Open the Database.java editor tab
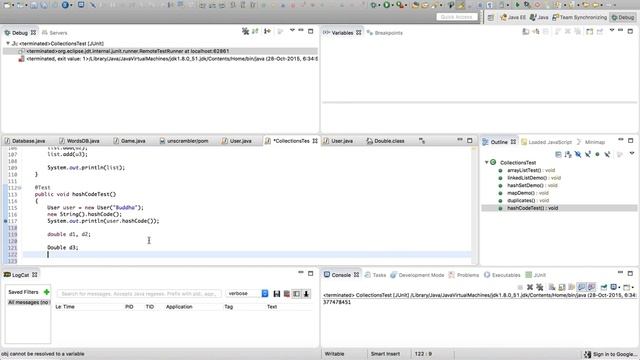The image size is (640, 360). tap(25, 141)
